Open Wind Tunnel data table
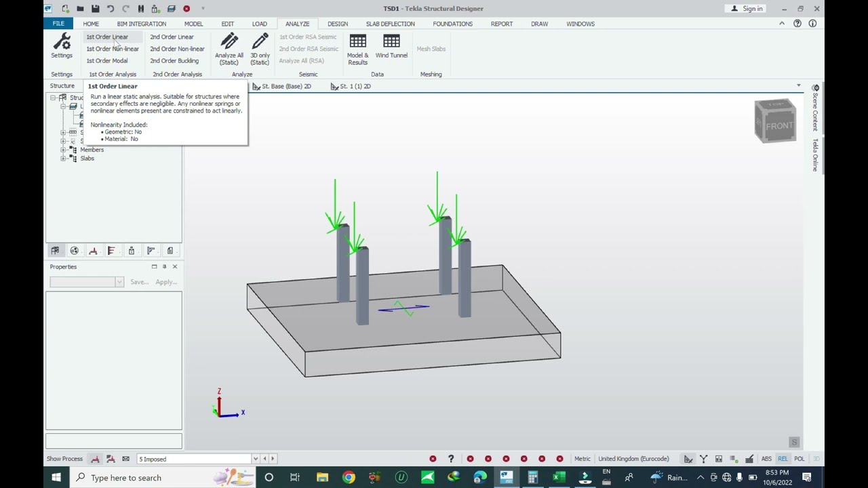The height and width of the screenshot is (488, 868). click(x=391, y=46)
